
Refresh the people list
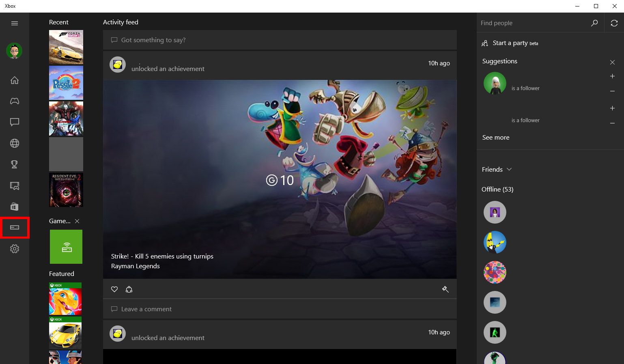click(x=614, y=23)
